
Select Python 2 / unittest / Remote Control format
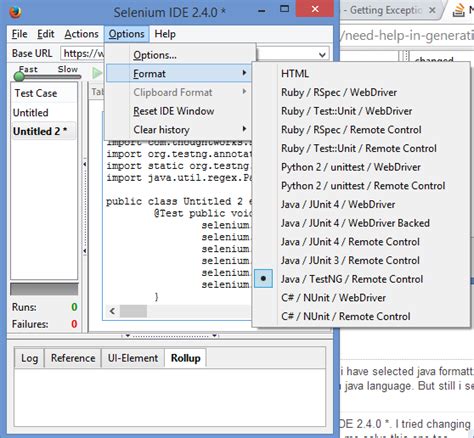click(361, 186)
